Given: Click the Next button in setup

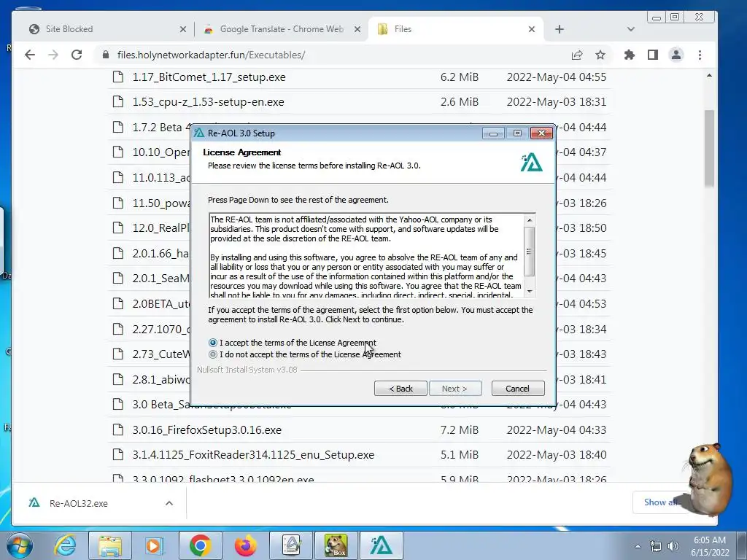Looking at the screenshot, I should (x=455, y=389).
